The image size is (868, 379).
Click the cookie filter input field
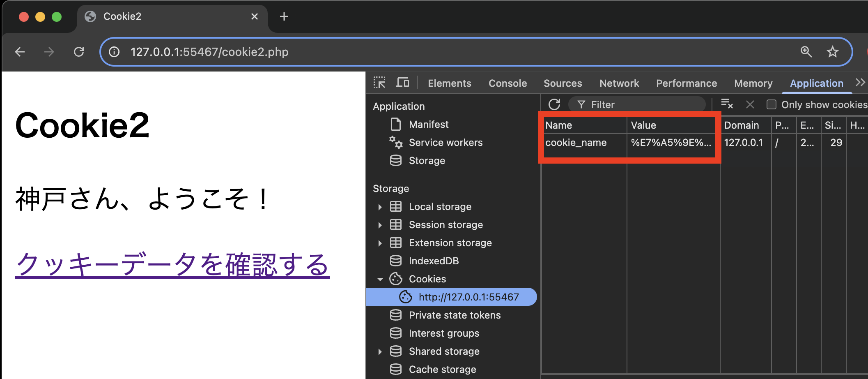click(636, 104)
